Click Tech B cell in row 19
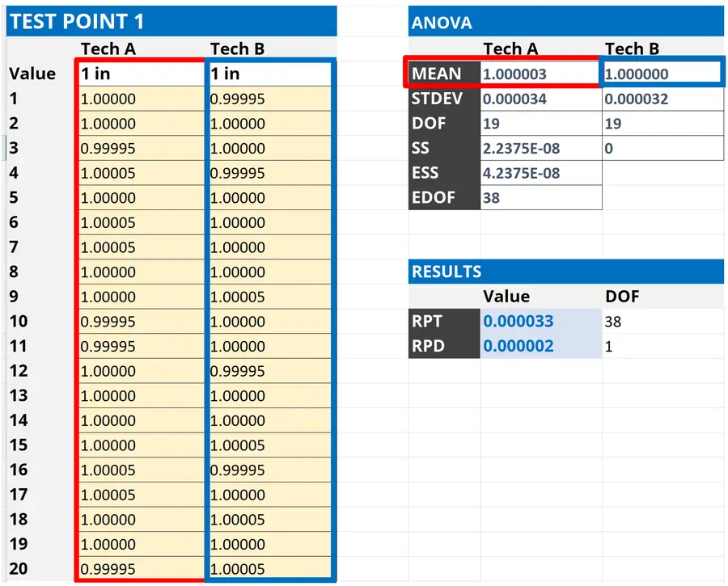The width and height of the screenshot is (728, 586). [x=270, y=544]
